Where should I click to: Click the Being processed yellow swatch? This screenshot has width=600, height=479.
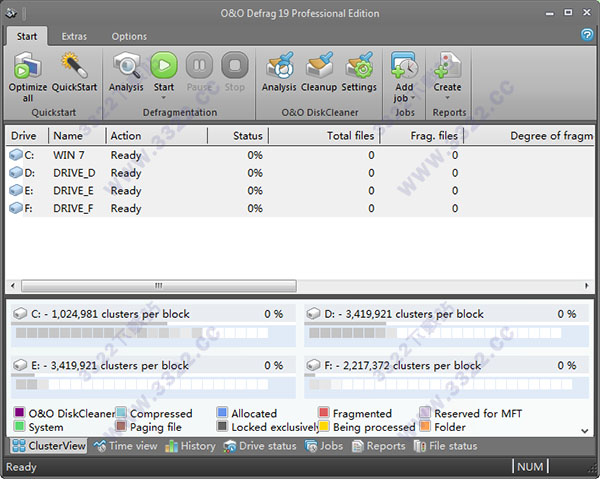coord(323,426)
